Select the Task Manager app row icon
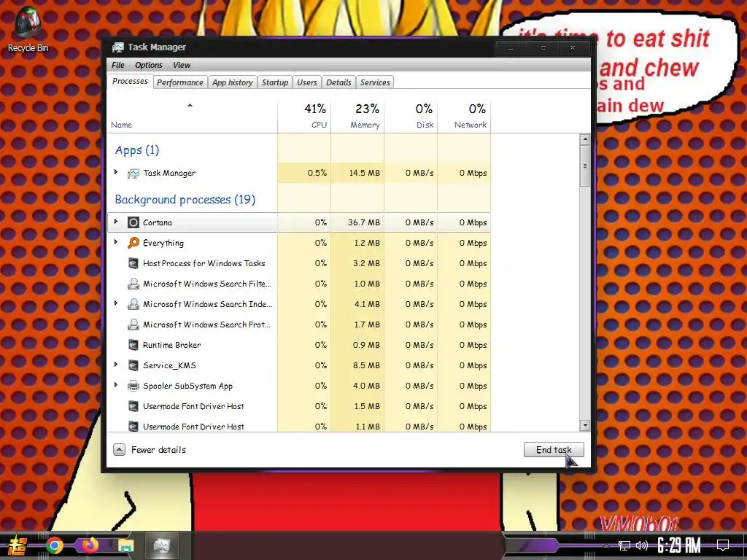 point(133,174)
